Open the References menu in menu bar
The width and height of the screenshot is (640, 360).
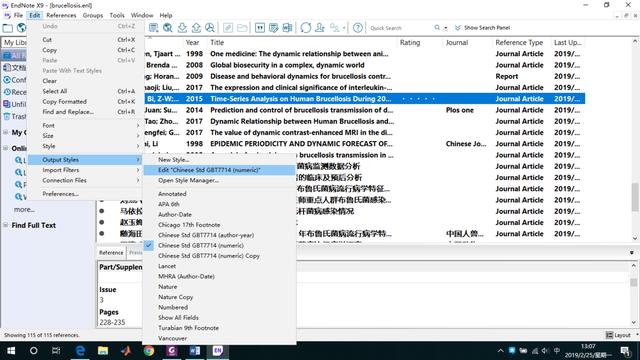click(x=61, y=15)
